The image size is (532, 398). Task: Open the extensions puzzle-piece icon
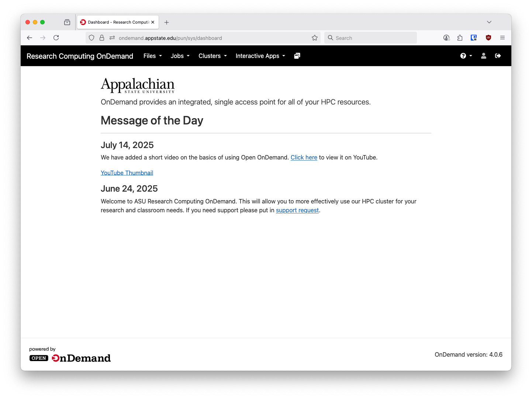coord(460,38)
